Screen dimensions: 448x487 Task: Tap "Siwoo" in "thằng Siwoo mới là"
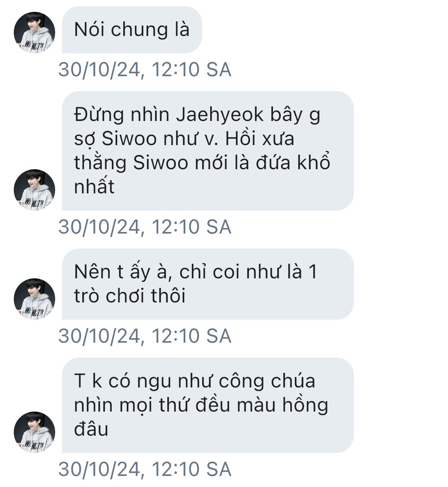[x=161, y=163]
